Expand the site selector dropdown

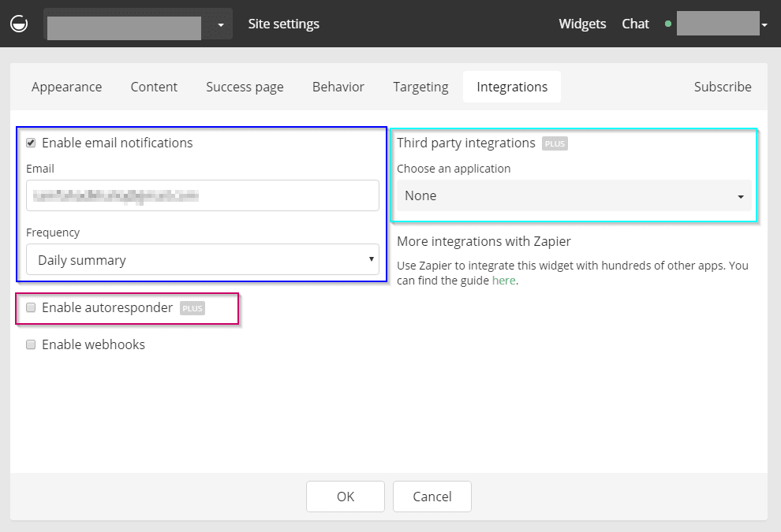point(219,24)
